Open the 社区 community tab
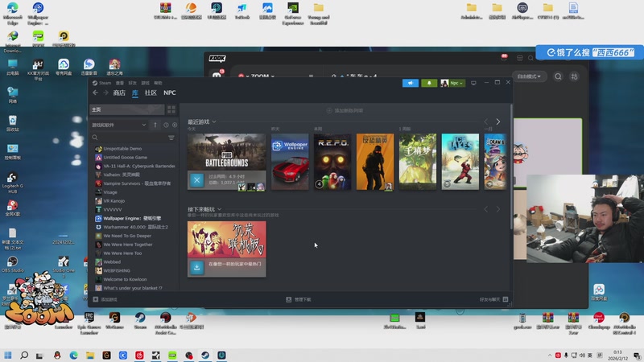Viewport: 644px width, 362px height. click(x=151, y=93)
